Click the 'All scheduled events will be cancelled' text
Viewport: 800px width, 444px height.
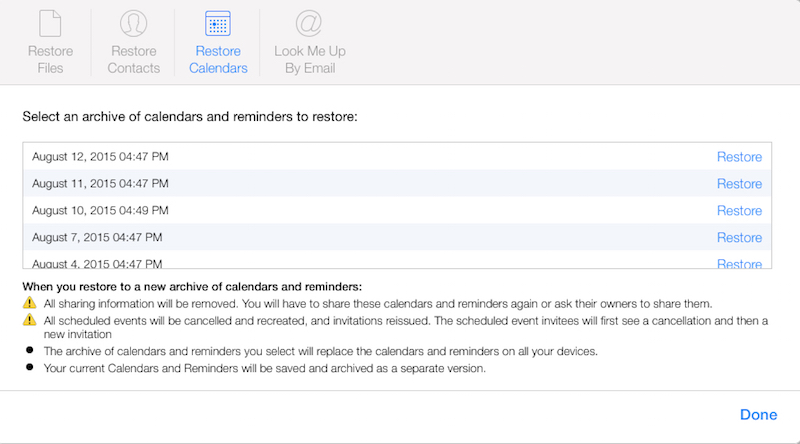[406, 328]
